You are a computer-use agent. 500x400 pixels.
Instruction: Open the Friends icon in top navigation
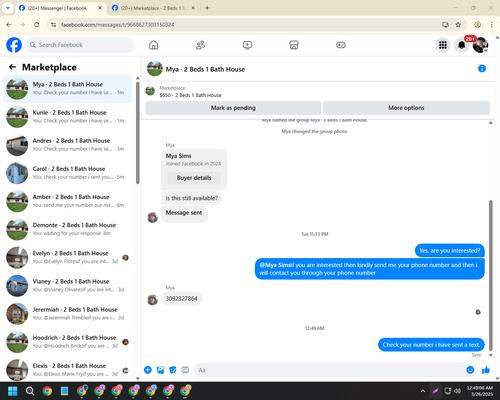[200, 45]
